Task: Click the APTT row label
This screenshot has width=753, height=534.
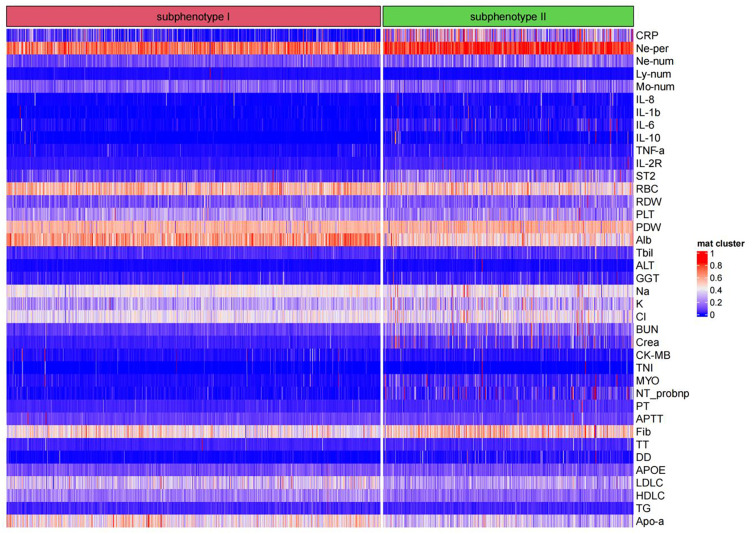Action: point(649,419)
